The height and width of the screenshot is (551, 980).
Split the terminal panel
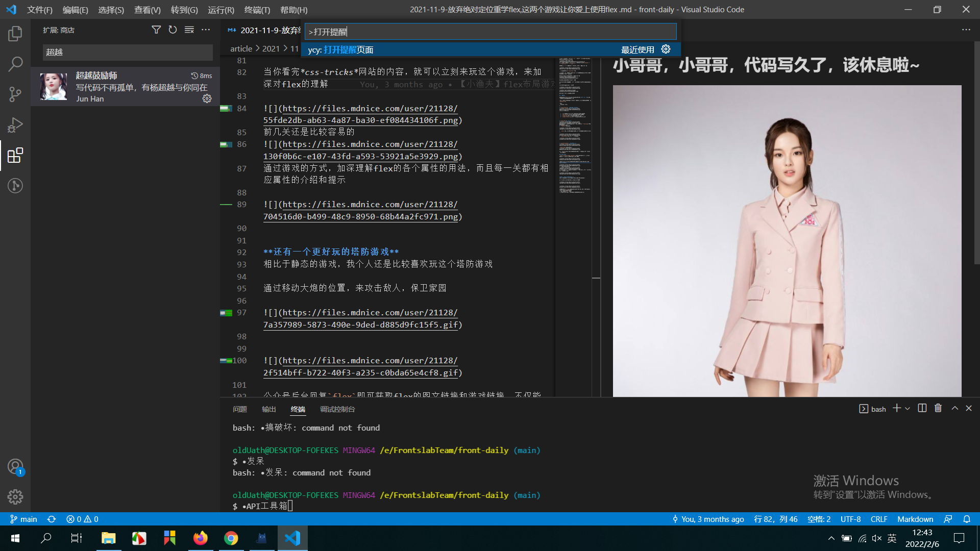(x=922, y=408)
